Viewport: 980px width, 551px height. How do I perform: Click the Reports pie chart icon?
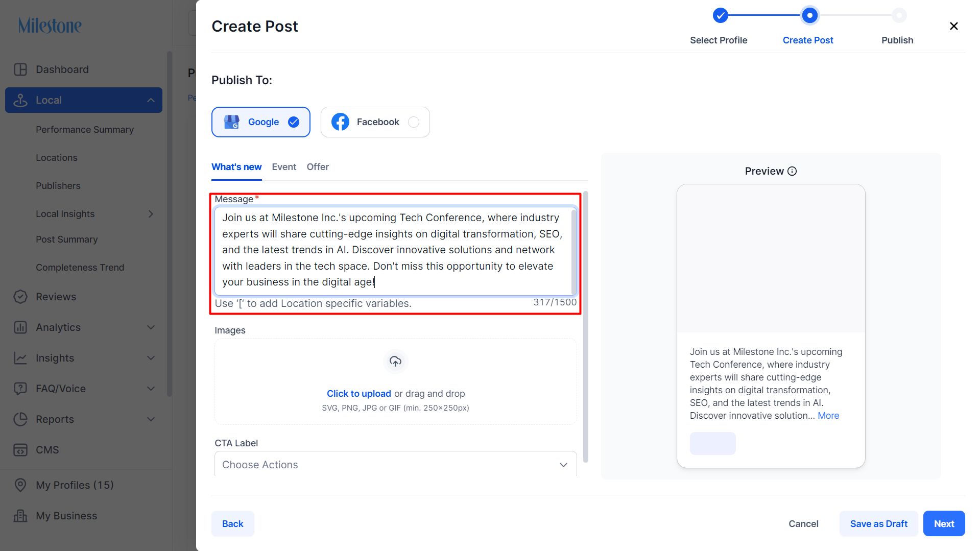(x=20, y=419)
